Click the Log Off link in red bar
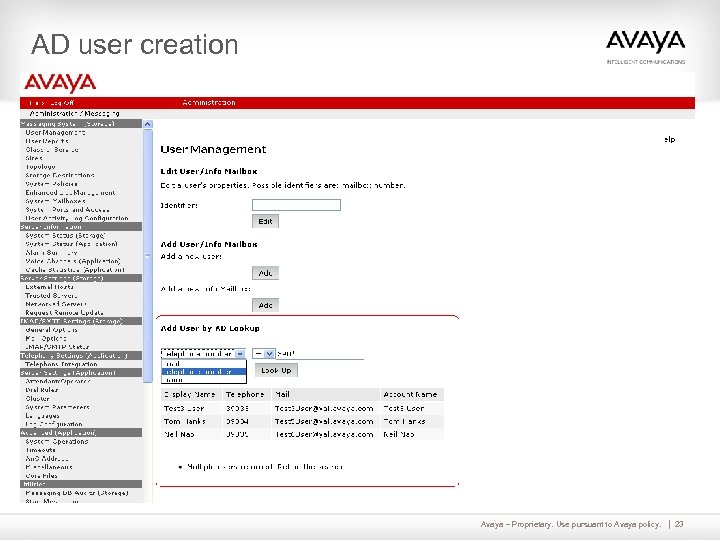Viewport: 720px width, 540px height. point(62,103)
